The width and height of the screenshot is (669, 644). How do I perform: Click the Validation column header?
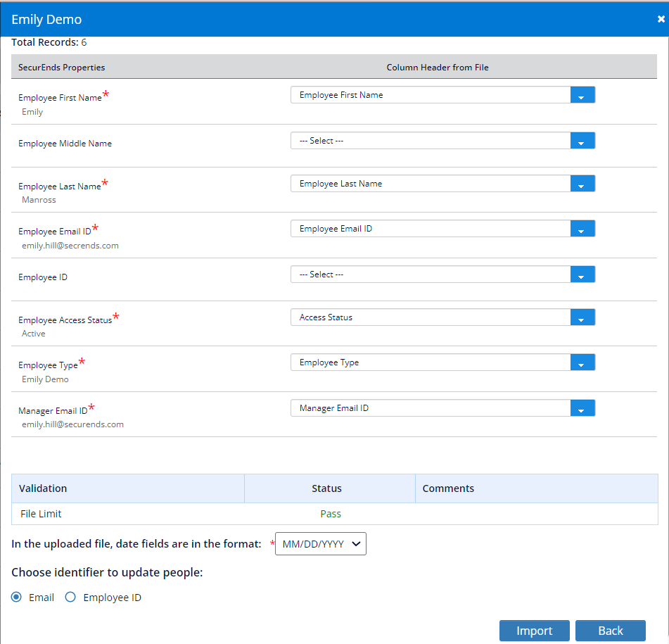point(128,488)
